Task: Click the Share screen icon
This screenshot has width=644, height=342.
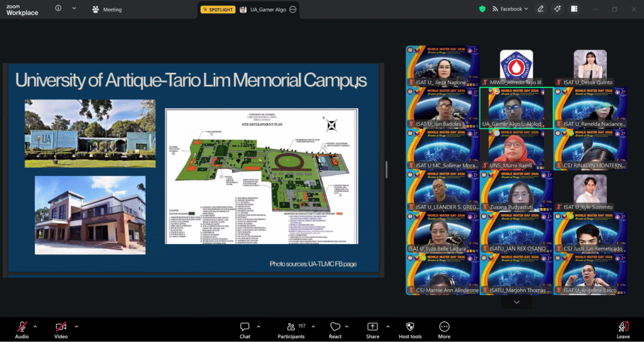Action: point(372,327)
